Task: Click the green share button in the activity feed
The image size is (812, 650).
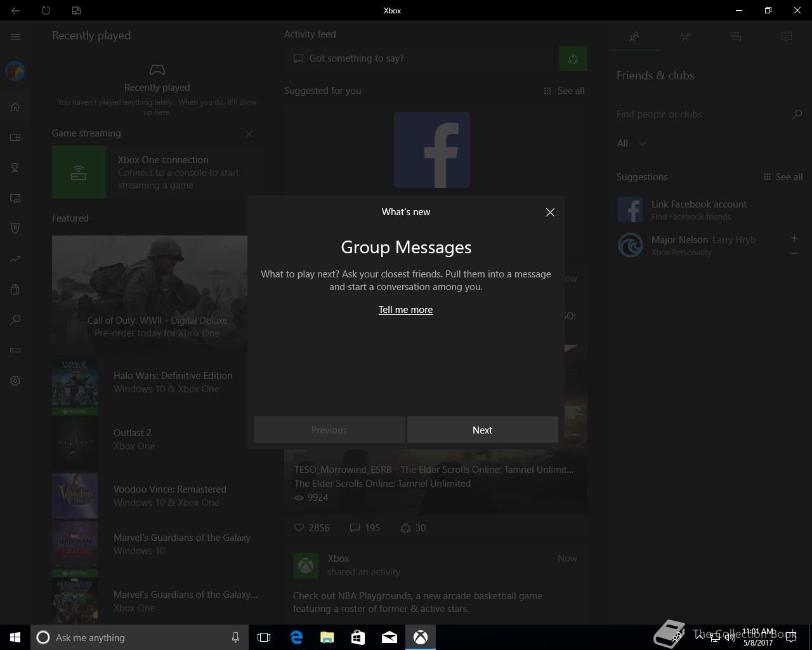Action: (573, 59)
